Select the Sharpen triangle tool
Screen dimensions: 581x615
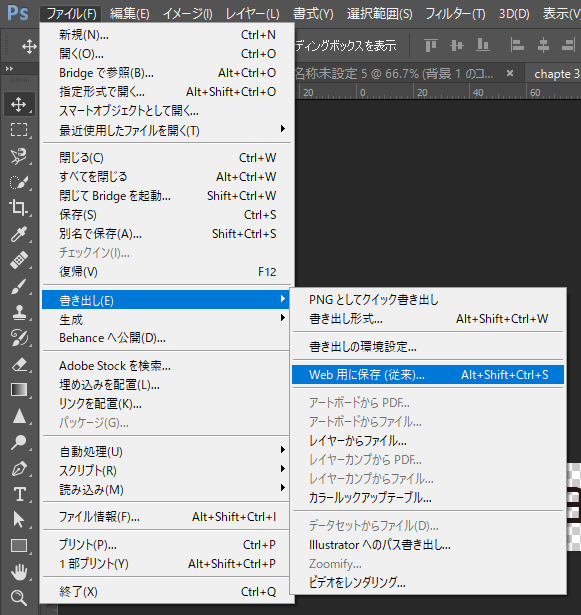pyautogui.click(x=19, y=416)
